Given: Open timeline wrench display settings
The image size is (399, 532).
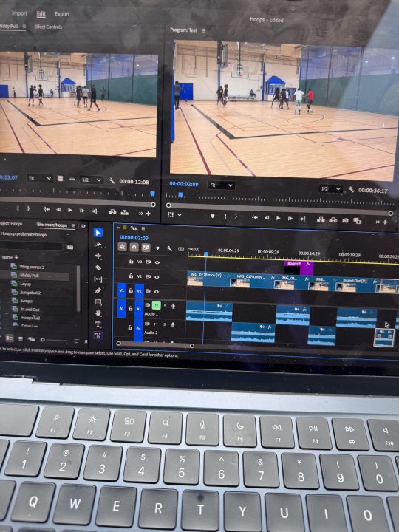Looking at the screenshot, I should pyautogui.click(x=169, y=248).
